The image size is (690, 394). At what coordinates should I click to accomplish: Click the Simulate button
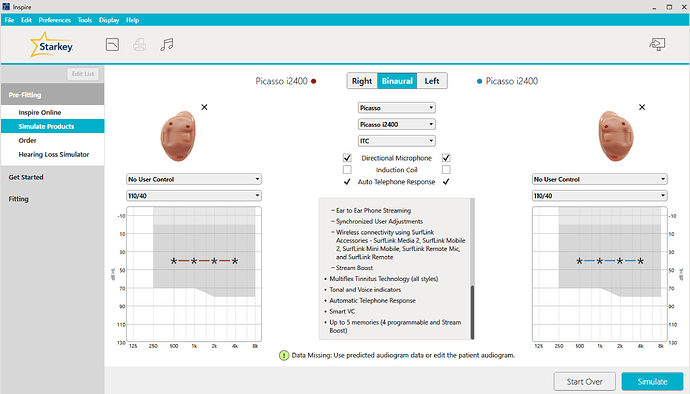click(x=652, y=382)
